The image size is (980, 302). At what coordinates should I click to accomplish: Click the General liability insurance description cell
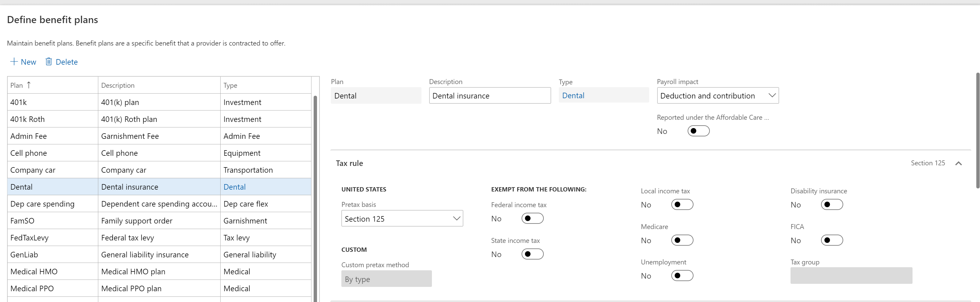pyautogui.click(x=159, y=255)
